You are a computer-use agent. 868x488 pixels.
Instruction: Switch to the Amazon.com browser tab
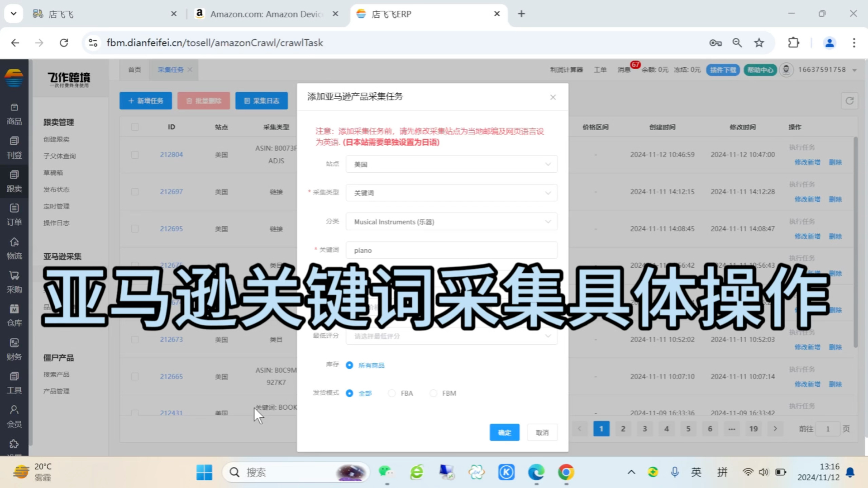coord(267,14)
